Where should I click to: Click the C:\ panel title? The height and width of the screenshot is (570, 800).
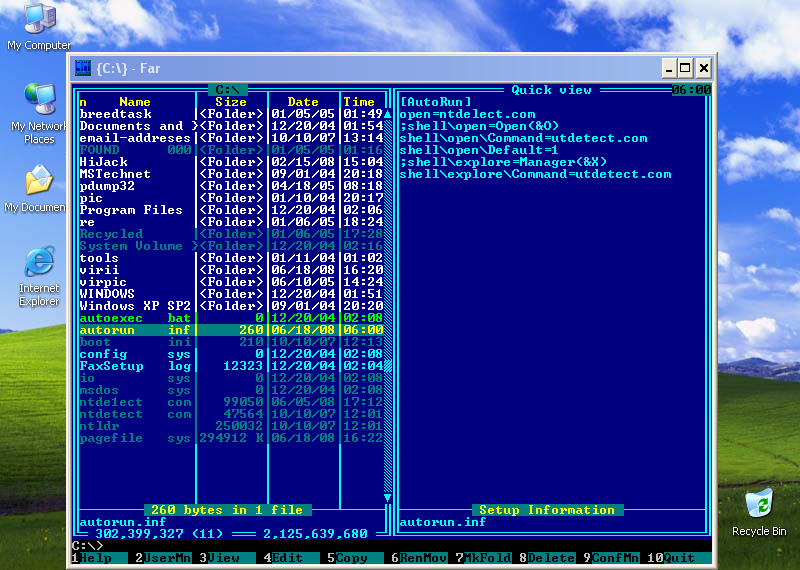[x=228, y=90]
